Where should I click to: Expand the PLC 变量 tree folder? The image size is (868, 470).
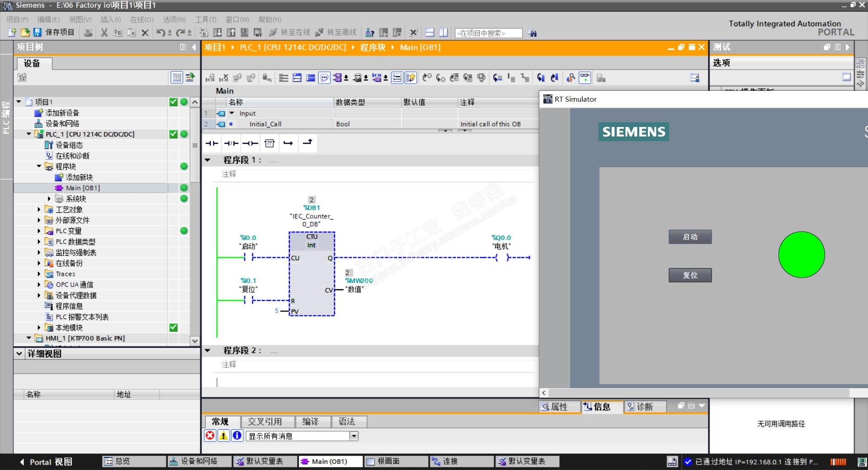39,231
